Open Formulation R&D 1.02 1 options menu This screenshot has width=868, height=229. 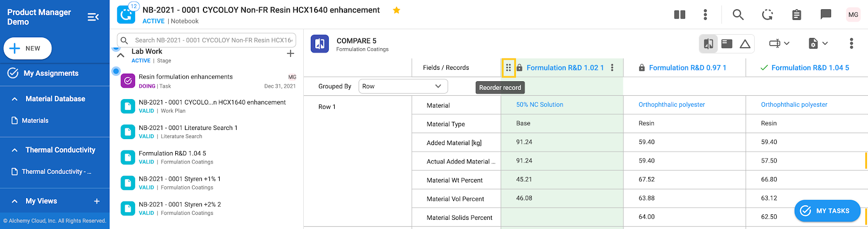click(612, 68)
